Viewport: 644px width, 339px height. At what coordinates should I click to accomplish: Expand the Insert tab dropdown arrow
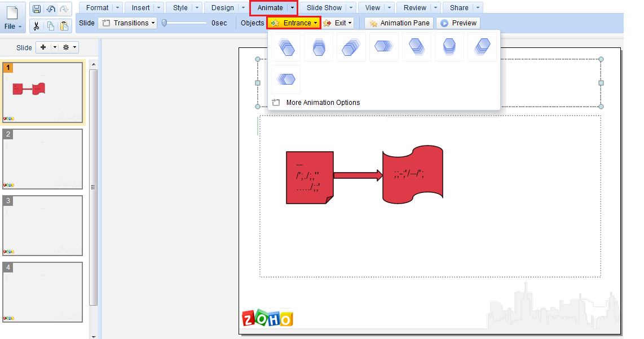pyautogui.click(x=159, y=8)
